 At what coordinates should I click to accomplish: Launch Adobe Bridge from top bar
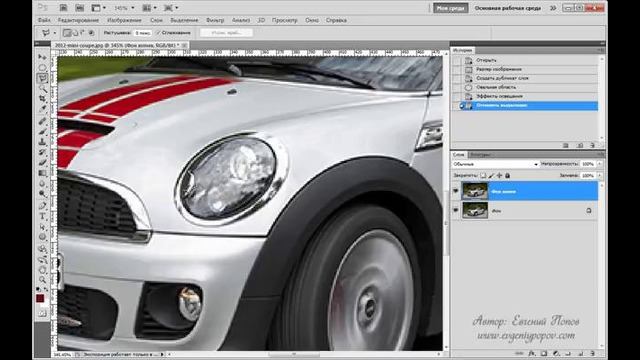(63, 8)
